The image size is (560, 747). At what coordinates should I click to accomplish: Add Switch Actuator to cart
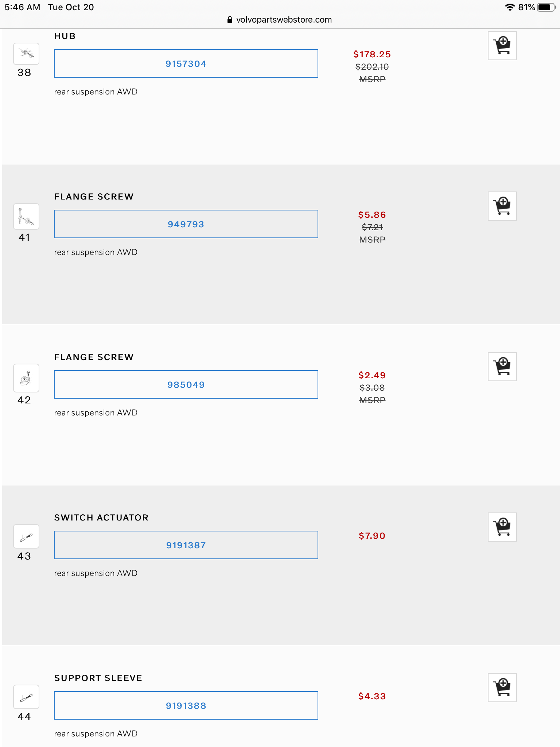(x=502, y=527)
